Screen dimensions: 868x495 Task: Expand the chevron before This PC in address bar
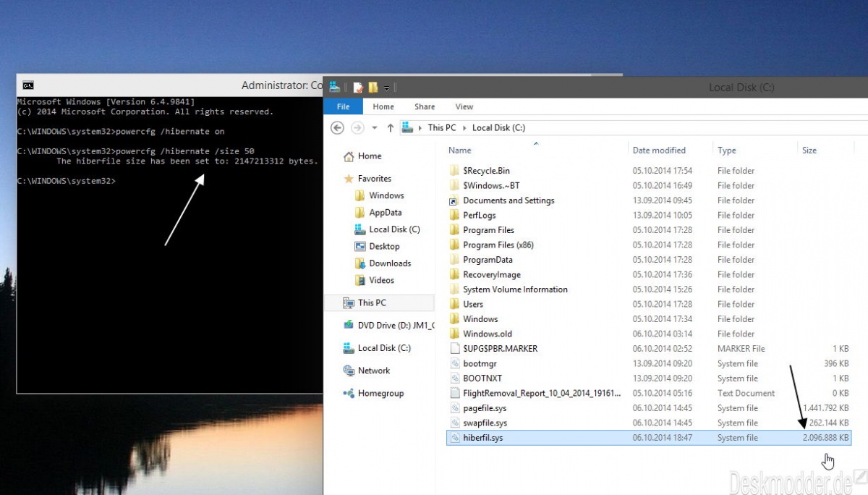point(421,128)
